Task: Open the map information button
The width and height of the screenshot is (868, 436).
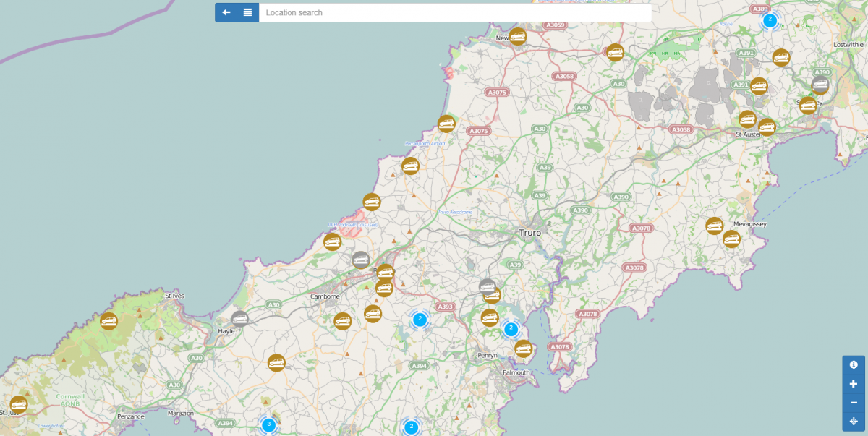Action: [x=854, y=365]
